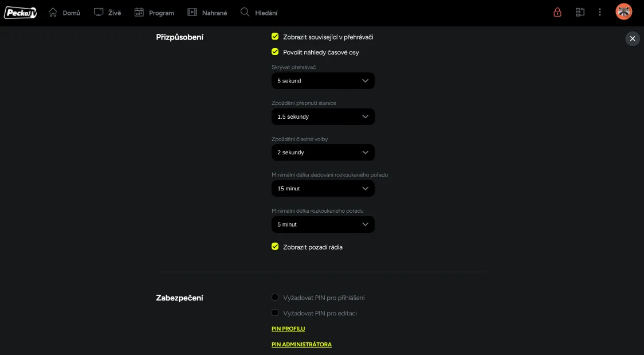Image resolution: width=644 pixels, height=355 pixels.
Task: Enable Vyžadovat PIN pro přihlášení
Action: pos(275,298)
